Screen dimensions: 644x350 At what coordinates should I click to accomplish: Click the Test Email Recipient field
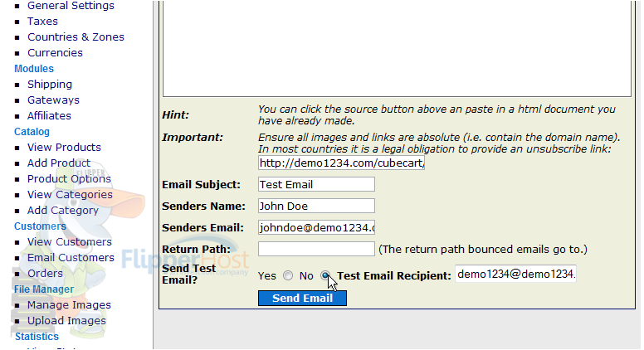pyautogui.click(x=515, y=274)
